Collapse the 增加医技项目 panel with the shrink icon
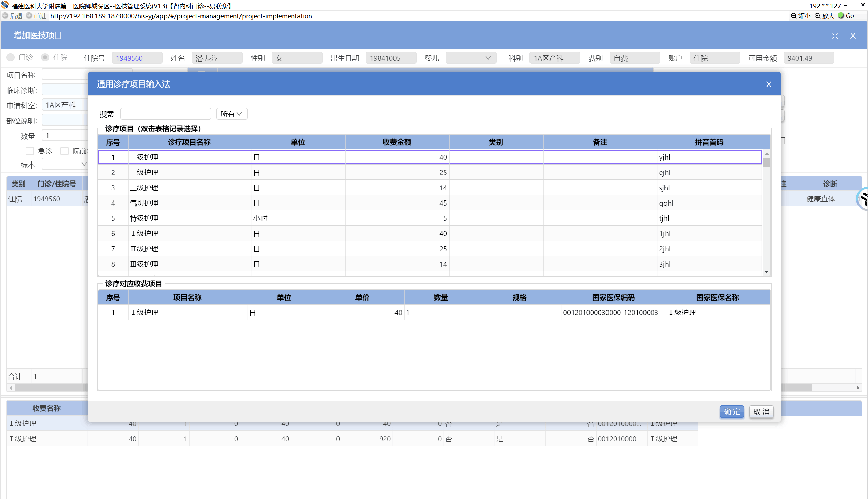Screen dimensions: 868x499 tap(835, 36)
